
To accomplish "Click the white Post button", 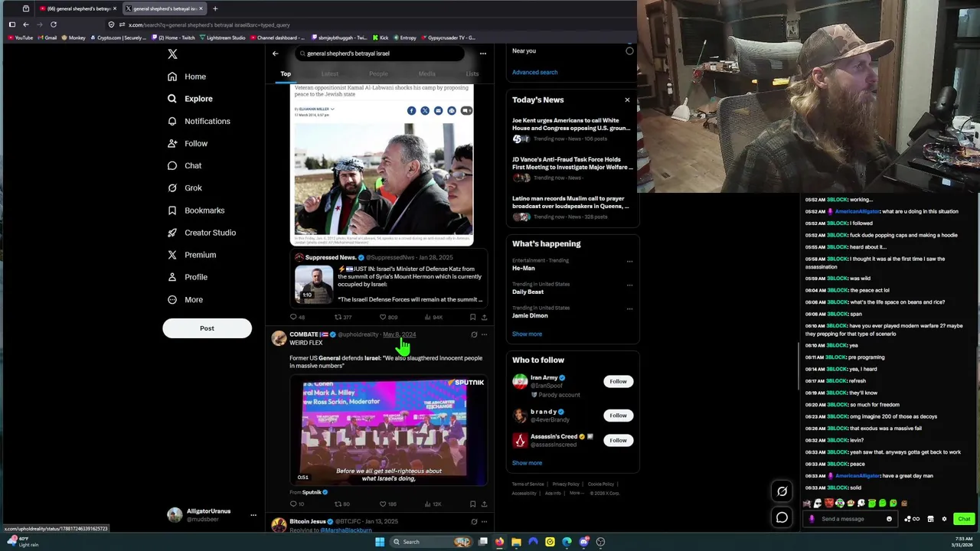I will 207,328.
